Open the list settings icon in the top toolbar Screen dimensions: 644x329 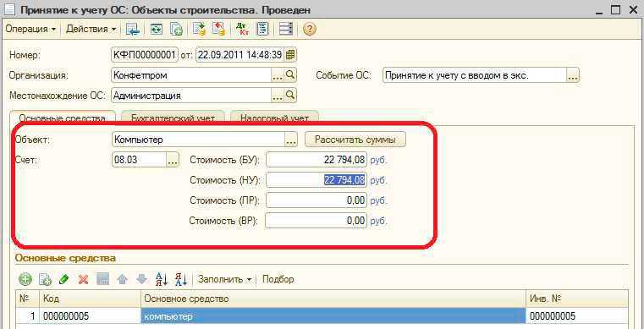click(286, 29)
